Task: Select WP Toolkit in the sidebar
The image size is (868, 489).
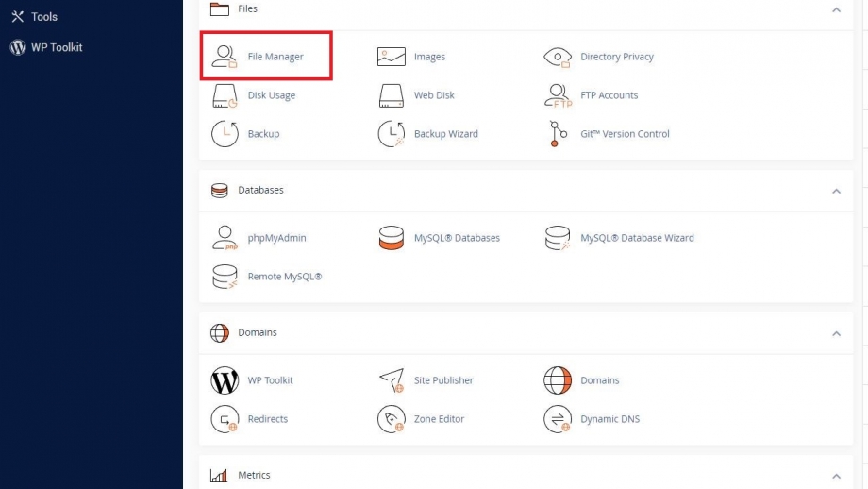Action: point(46,47)
